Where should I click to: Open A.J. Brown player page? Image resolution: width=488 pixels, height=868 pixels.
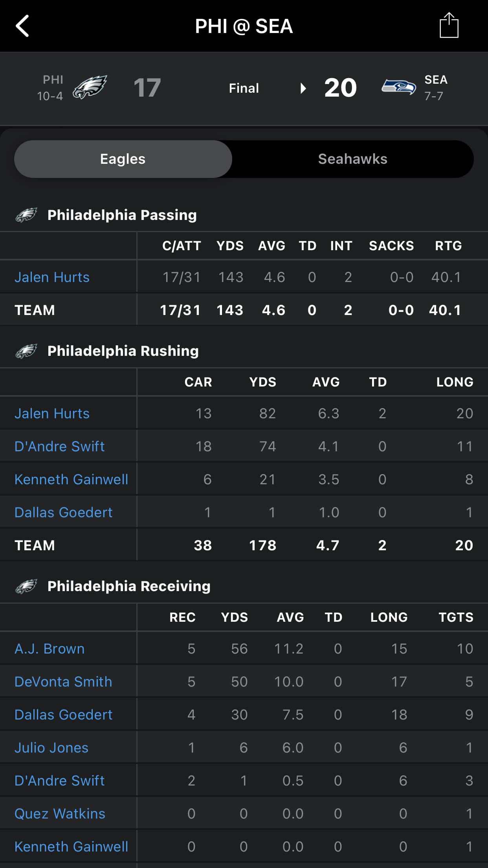tap(50, 648)
